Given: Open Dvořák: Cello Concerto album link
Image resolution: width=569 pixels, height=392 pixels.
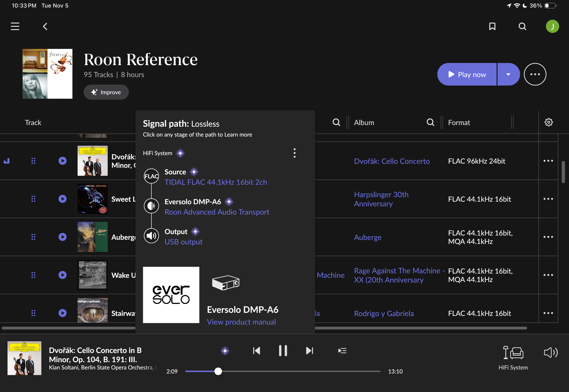Looking at the screenshot, I should pos(392,161).
